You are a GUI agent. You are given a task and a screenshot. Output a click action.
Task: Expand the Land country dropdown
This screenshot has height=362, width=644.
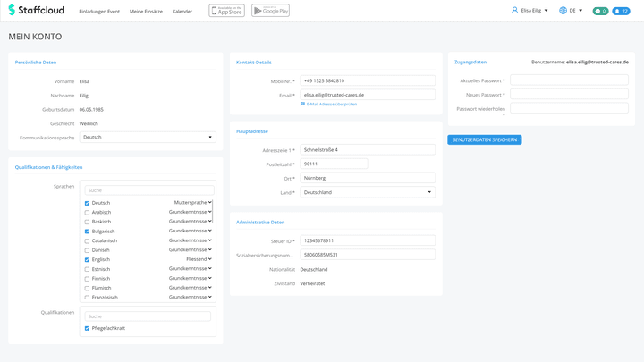tap(368, 192)
